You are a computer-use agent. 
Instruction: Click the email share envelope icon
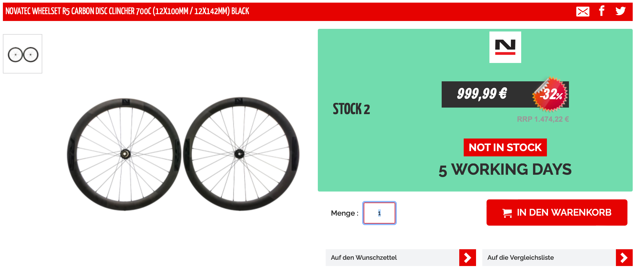tap(583, 12)
